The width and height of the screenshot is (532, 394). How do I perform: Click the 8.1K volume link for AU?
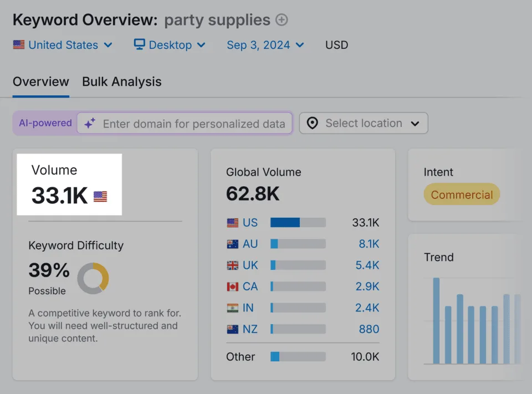(x=369, y=244)
